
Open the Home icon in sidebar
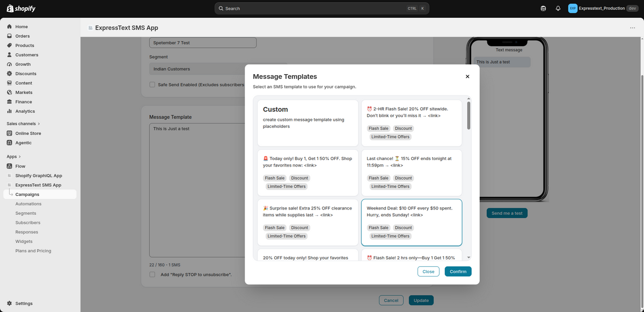click(x=10, y=27)
